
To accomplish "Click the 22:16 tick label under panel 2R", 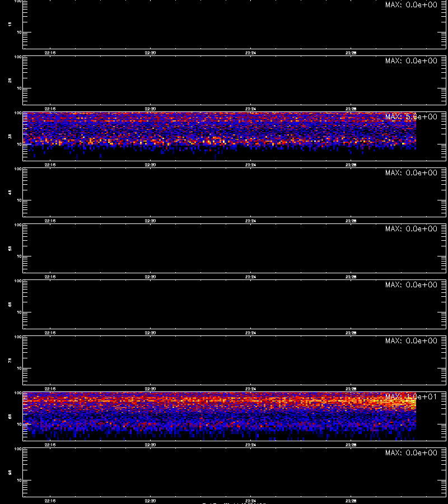I will 50,109.
